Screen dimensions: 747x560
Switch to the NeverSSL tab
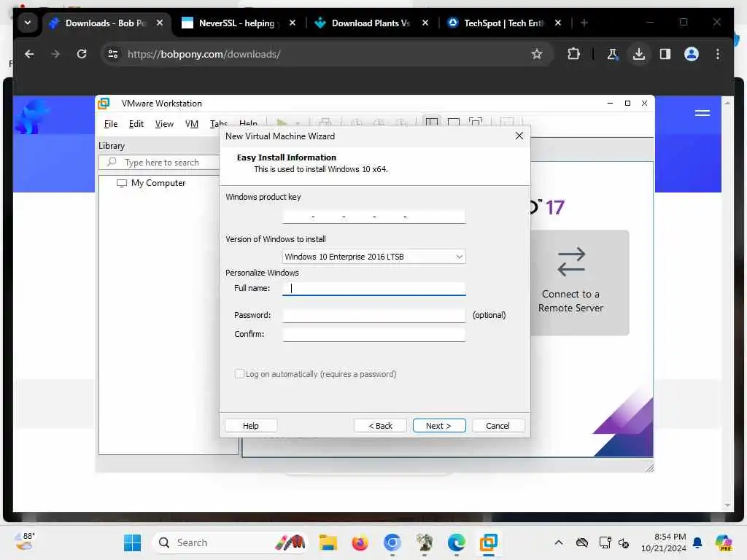pos(236,23)
